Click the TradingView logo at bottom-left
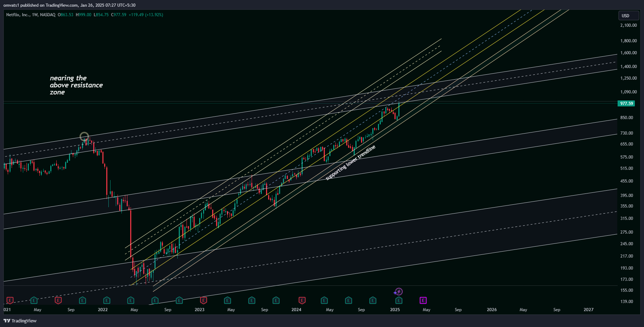This screenshot has height=327, width=644. (20, 321)
